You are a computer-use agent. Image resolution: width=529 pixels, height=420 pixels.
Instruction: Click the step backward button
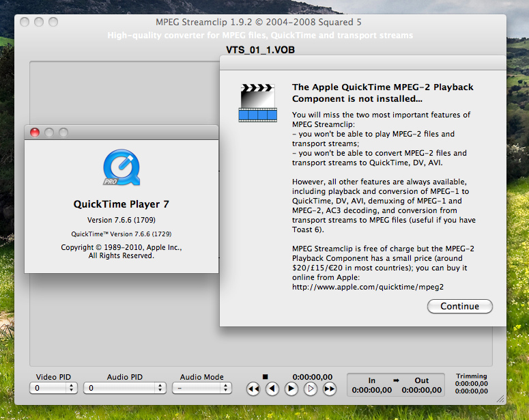click(272, 389)
